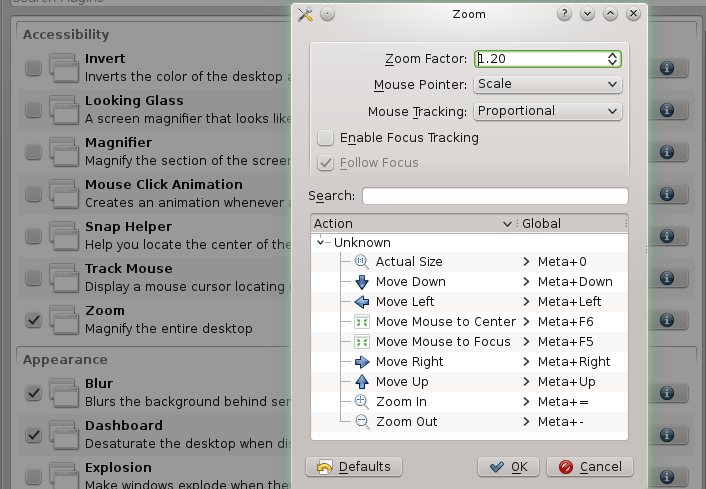Enable the Snap Helper checkbox
Screen dimensions: 706x489
(33, 236)
